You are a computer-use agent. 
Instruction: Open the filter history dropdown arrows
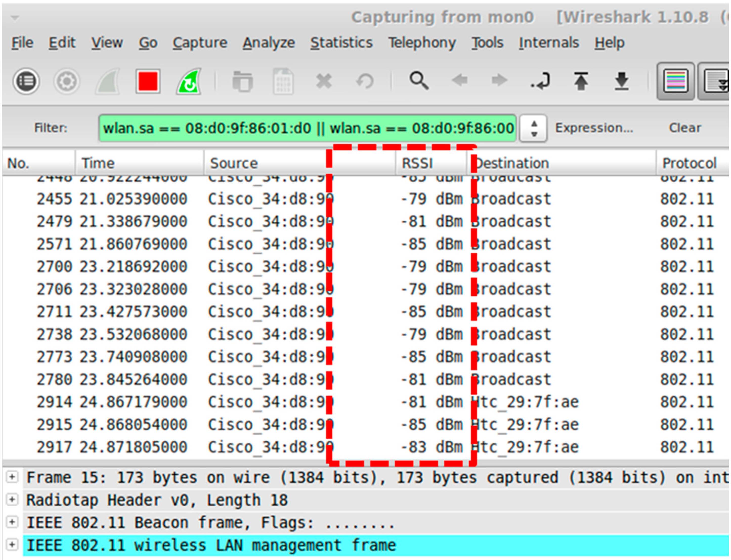[534, 128]
